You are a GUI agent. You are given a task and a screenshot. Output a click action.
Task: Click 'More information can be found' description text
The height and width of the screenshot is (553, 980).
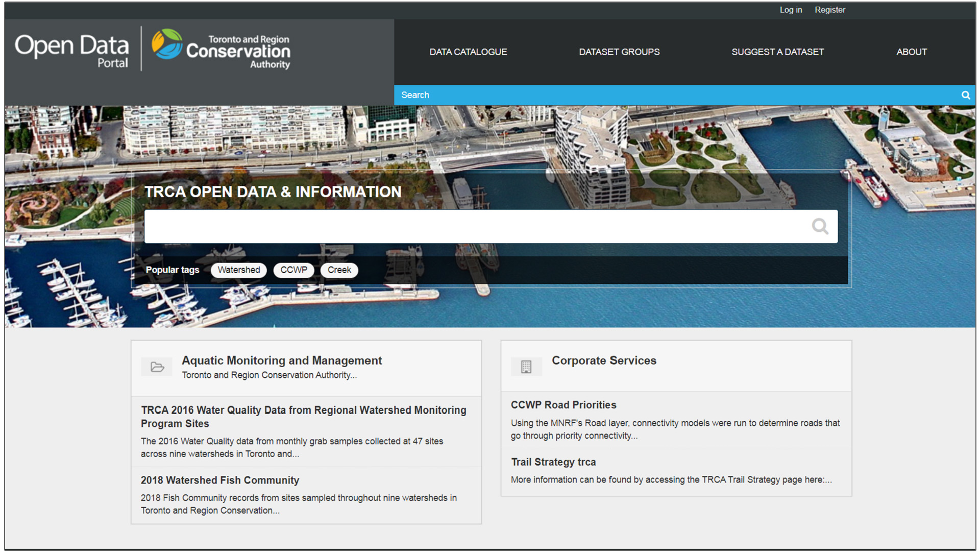coord(671,480)
